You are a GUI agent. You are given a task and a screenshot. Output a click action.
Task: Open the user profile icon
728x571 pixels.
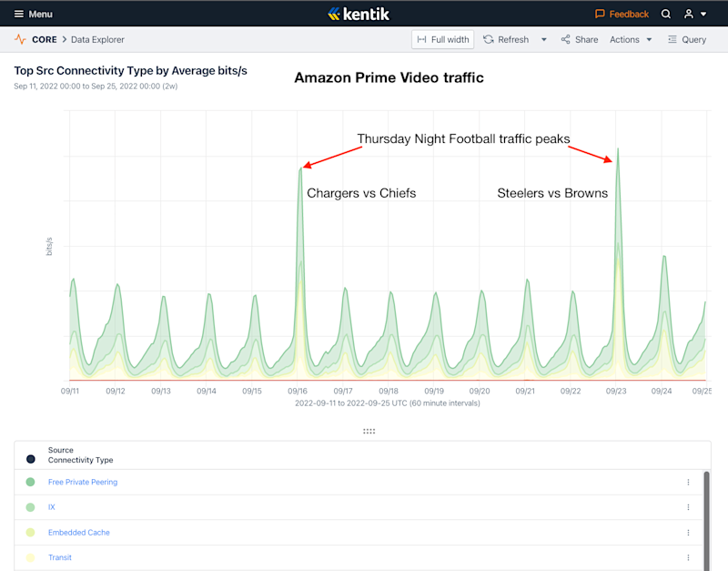689,14
